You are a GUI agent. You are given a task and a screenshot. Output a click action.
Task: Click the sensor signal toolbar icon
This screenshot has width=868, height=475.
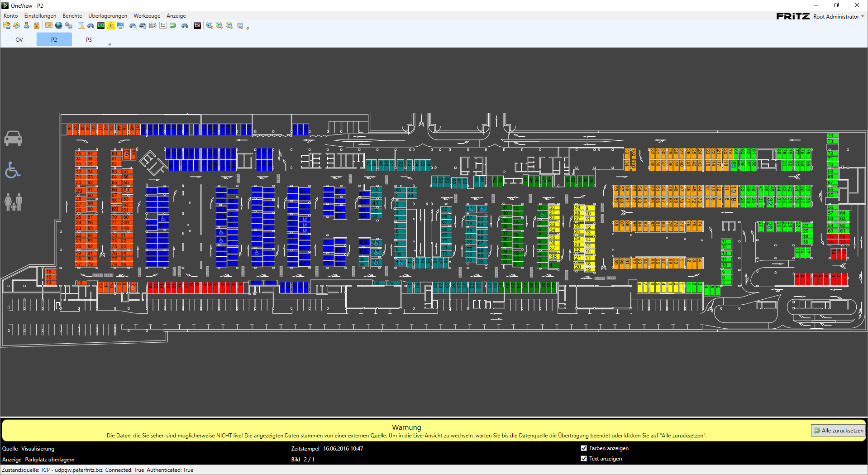(153, 25)
